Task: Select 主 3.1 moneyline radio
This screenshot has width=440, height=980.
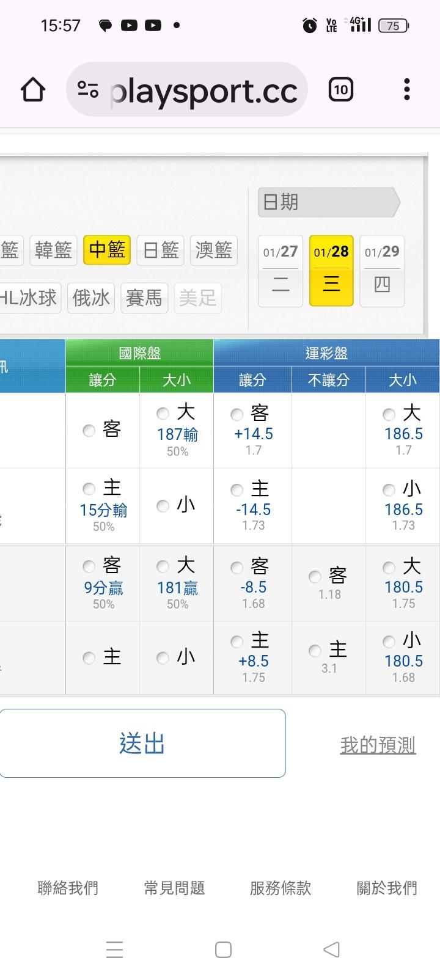Action: click(x=315, y=651)
